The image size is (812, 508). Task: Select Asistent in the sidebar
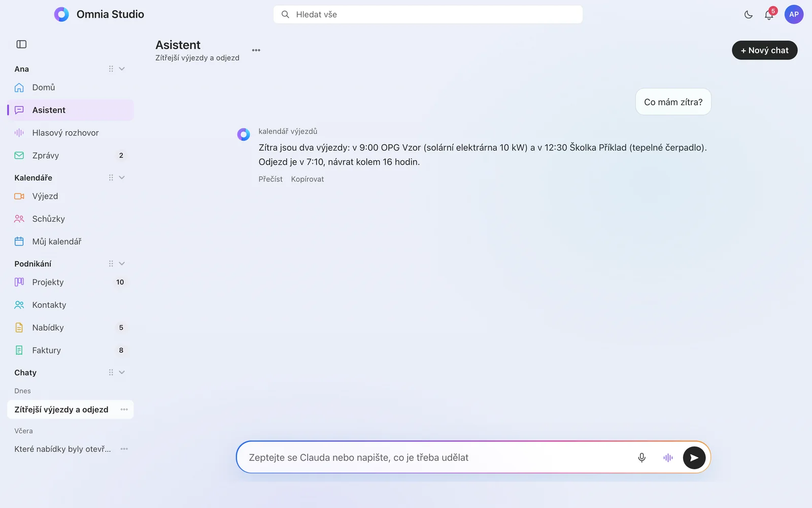click(x=71, y=110)
